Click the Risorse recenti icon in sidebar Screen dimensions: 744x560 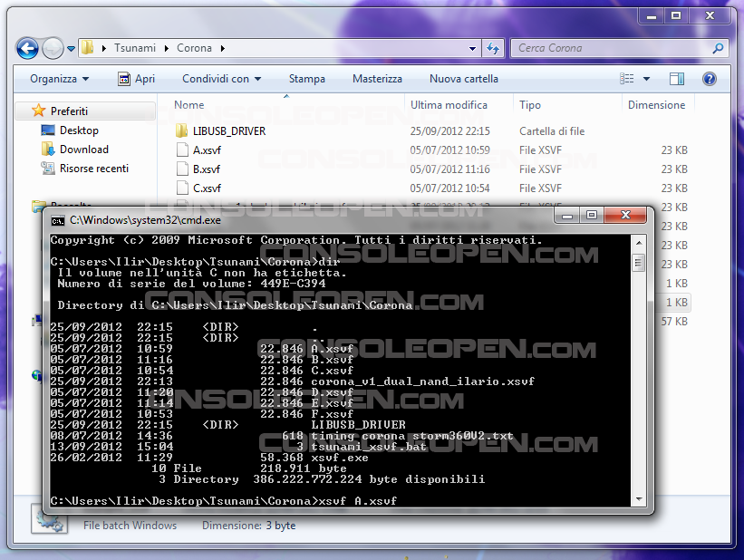pyautogui.click(x=48, y=168)
